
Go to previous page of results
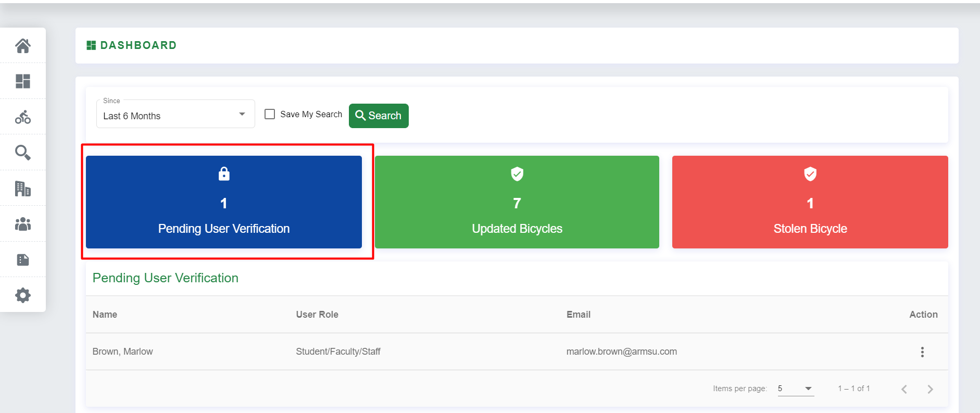904,389
